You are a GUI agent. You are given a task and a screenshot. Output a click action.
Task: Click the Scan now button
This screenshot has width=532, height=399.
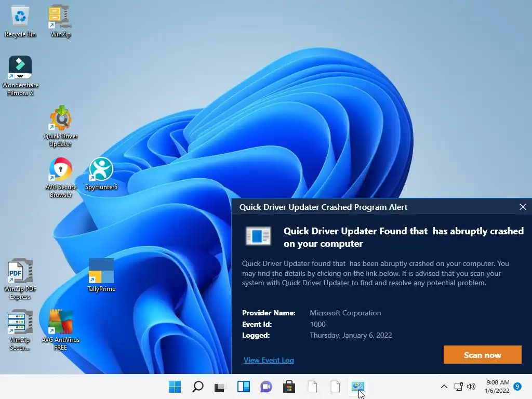tap(482, 355)
